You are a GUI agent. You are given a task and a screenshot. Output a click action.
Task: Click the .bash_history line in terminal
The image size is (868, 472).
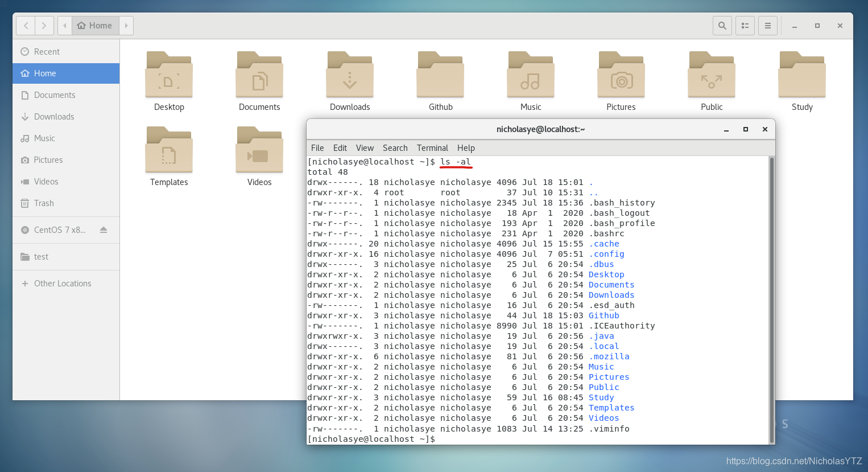pos(481,203)
